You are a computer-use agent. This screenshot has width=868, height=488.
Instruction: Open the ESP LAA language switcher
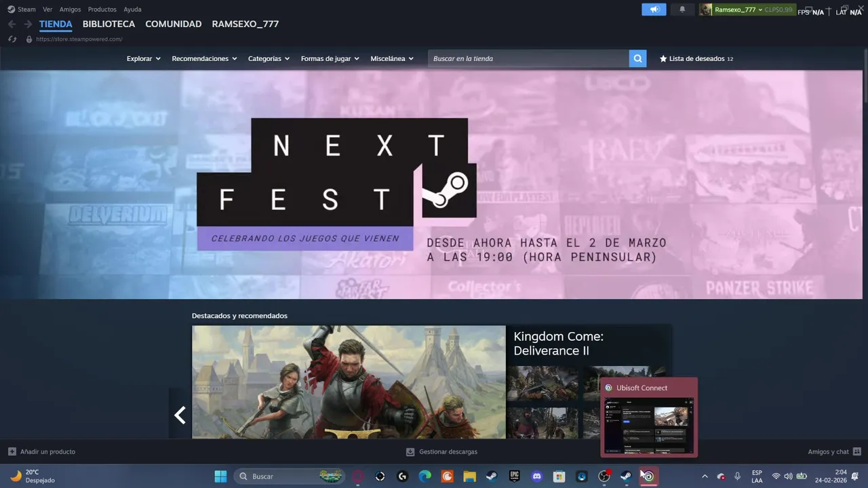[757, 476]
